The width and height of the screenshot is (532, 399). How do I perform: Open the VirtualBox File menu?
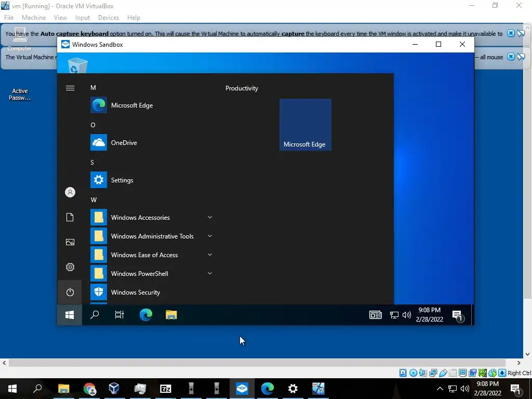click(x=9, y=18)
